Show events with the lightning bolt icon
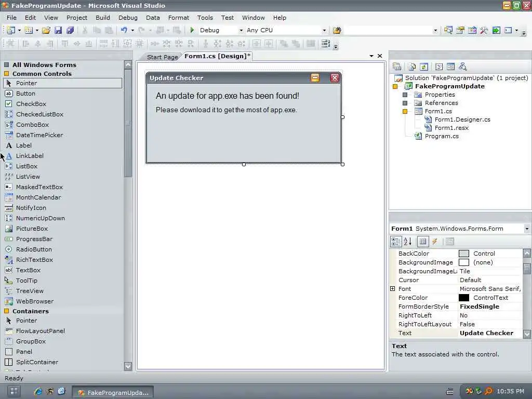532x399 pixels. click(x=435, y=242)
